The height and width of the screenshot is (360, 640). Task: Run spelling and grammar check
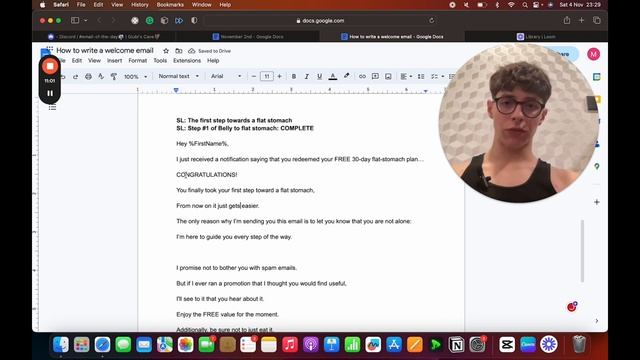[x=101, y=76]
